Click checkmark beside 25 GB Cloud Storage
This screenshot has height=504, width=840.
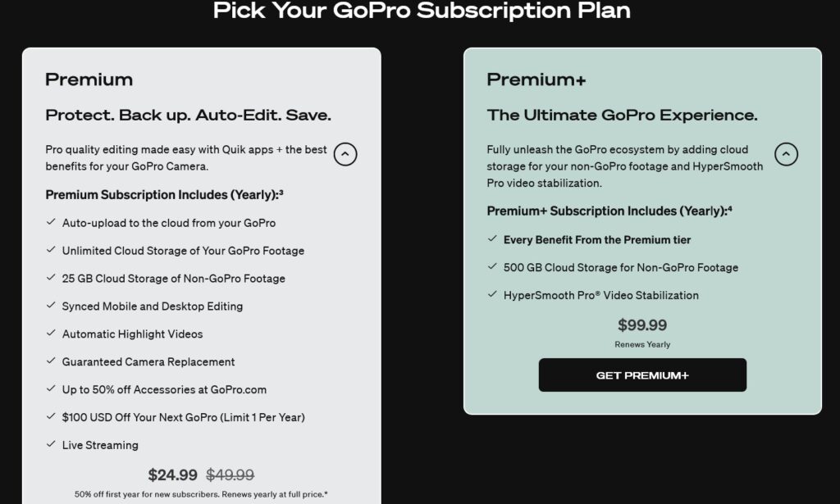point(51,278)
